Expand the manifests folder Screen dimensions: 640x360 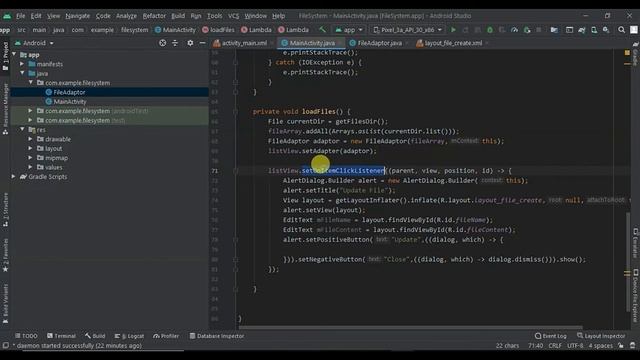[x=22, y=64]
